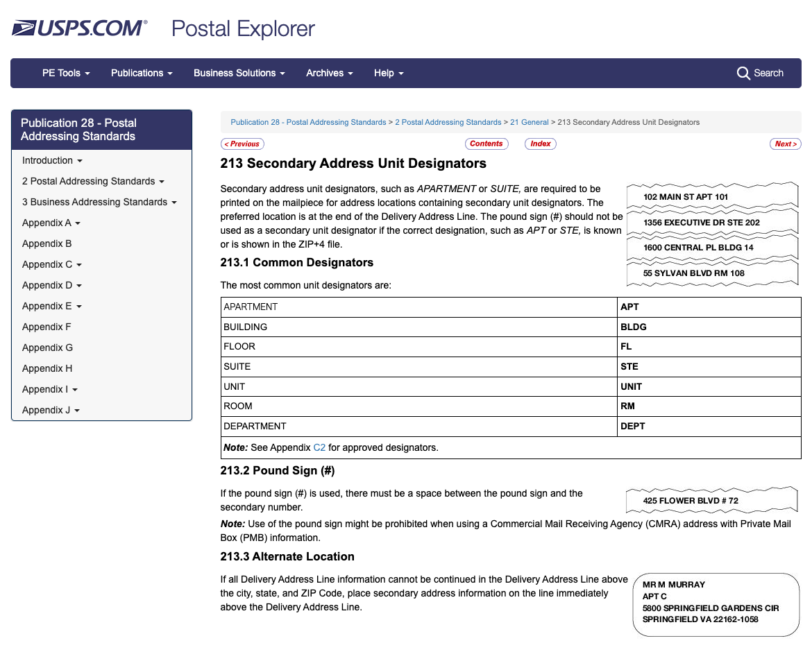The width and height of the screenshot is (812, 652).
Task: Click the STE abbreviation cell
Action: [x=709, y=366]
